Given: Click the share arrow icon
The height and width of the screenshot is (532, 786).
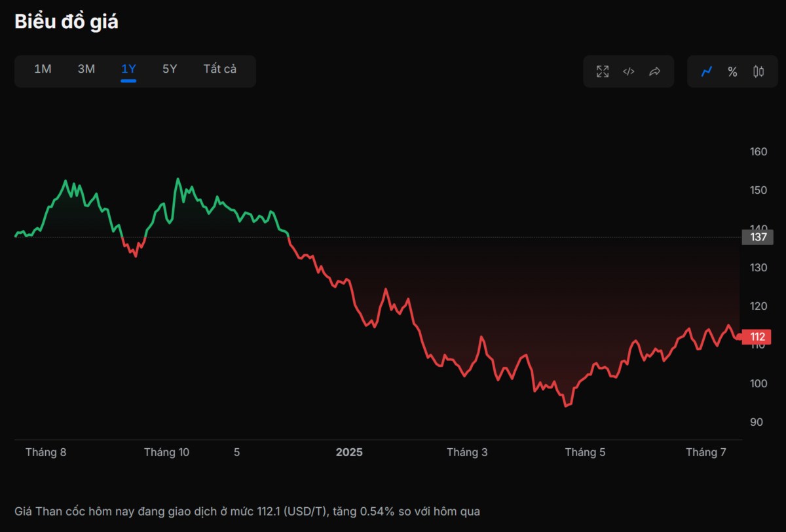Looking at the screenshot, I should coord(654,71).
